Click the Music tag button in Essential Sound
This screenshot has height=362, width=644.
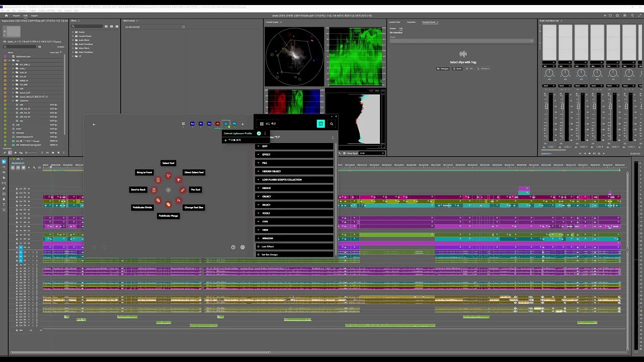pos(457,68)
